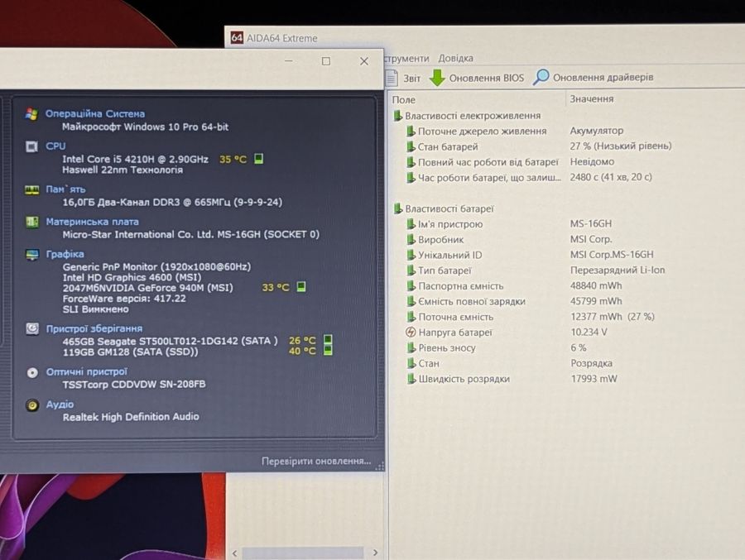Select the value 45799 mWh
The image size is (745, 560).
tap(596, 301)
